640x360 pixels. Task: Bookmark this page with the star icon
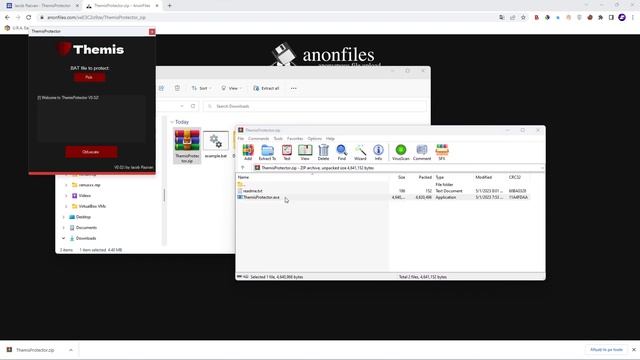(523, 18)
